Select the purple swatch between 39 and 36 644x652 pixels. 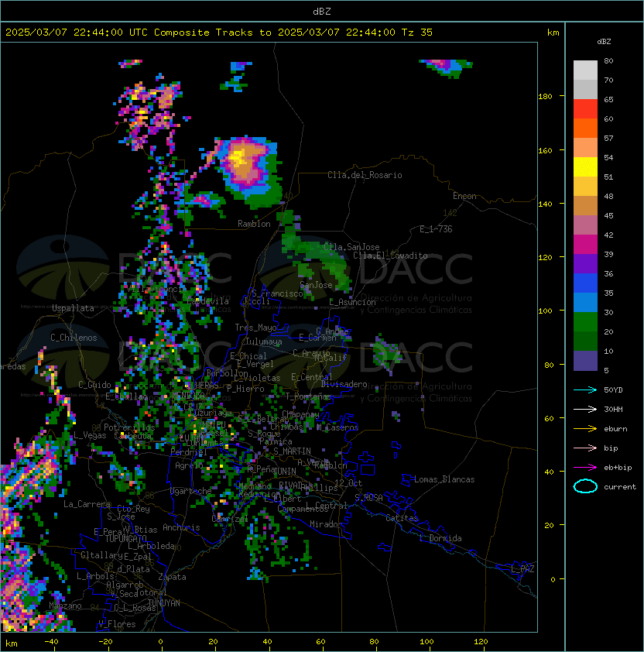click(x=585, y=263)
